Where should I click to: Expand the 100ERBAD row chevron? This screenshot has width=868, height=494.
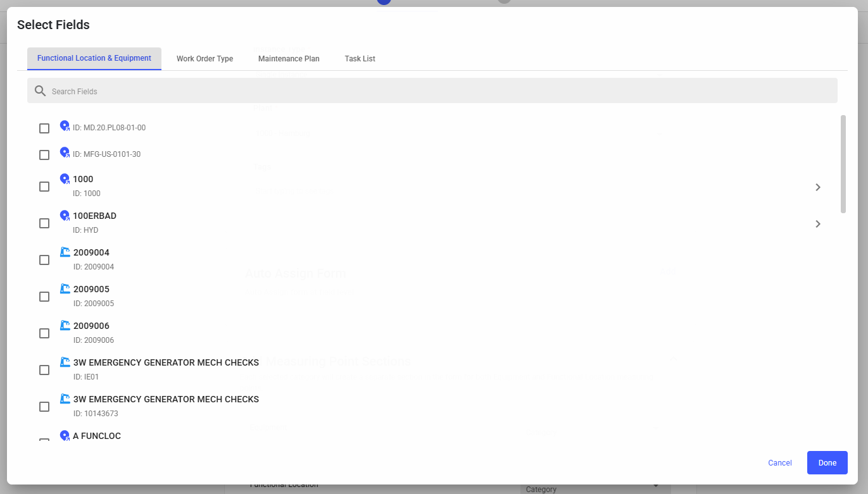818,224
